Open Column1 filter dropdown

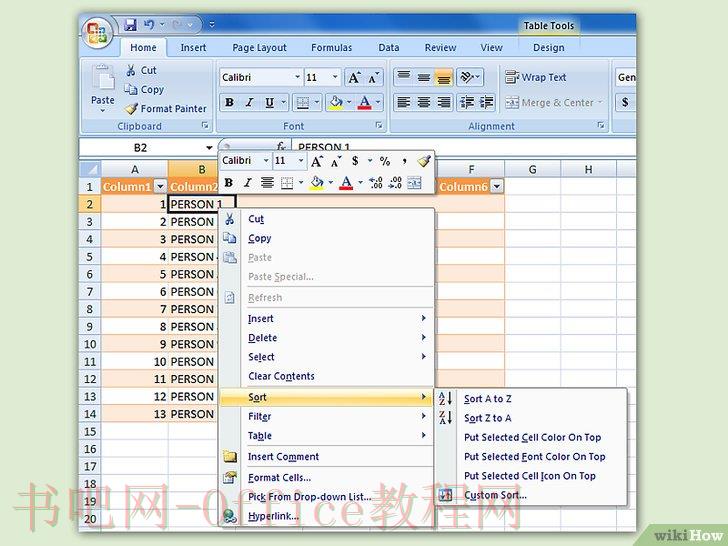coord(160,187)
